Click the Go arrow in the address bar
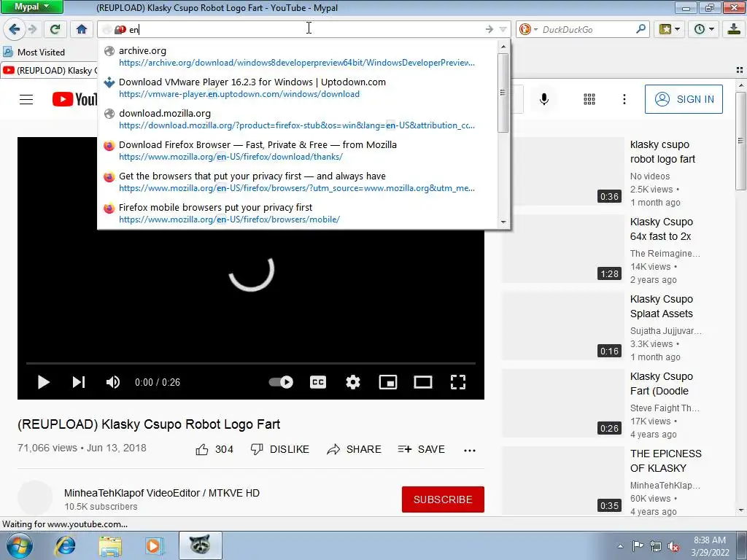 [x=489, y=29]
